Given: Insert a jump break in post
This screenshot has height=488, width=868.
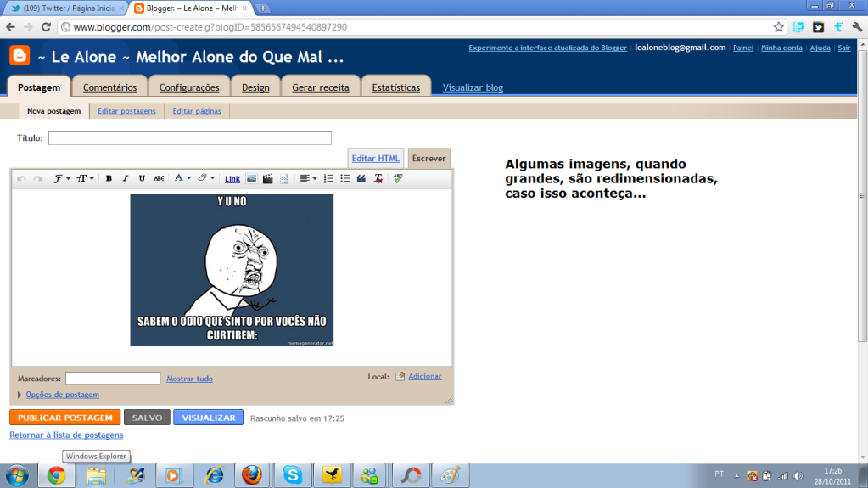Looking at the screenshot, I should click(284, 178).
